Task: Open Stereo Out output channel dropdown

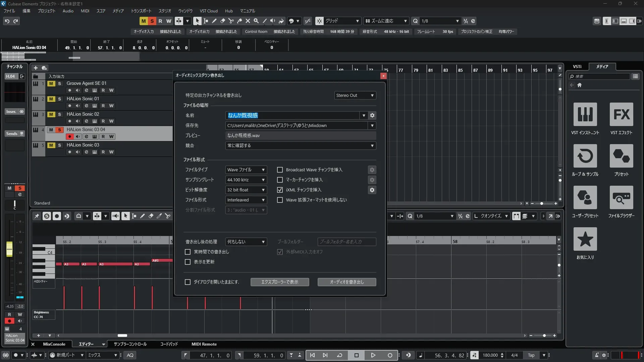Action: pyautogui.click(x=355, y=96)
